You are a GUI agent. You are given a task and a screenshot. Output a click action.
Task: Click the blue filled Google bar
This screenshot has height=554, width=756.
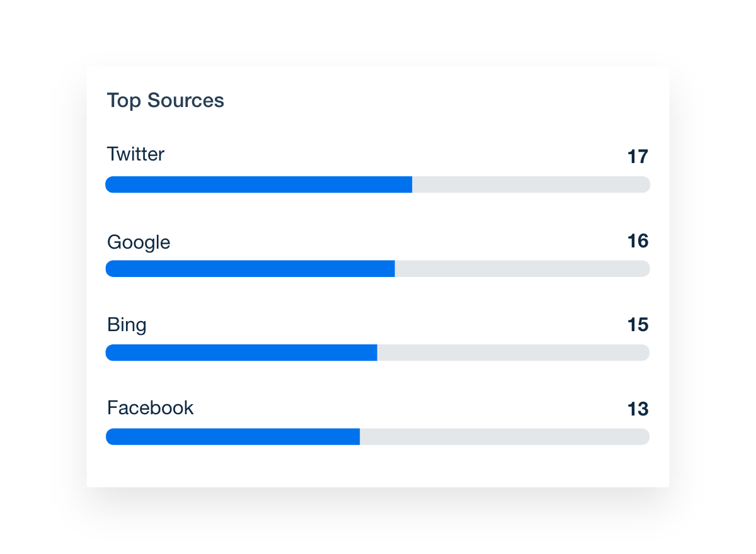pyautogui.click(x=250, y=269)
